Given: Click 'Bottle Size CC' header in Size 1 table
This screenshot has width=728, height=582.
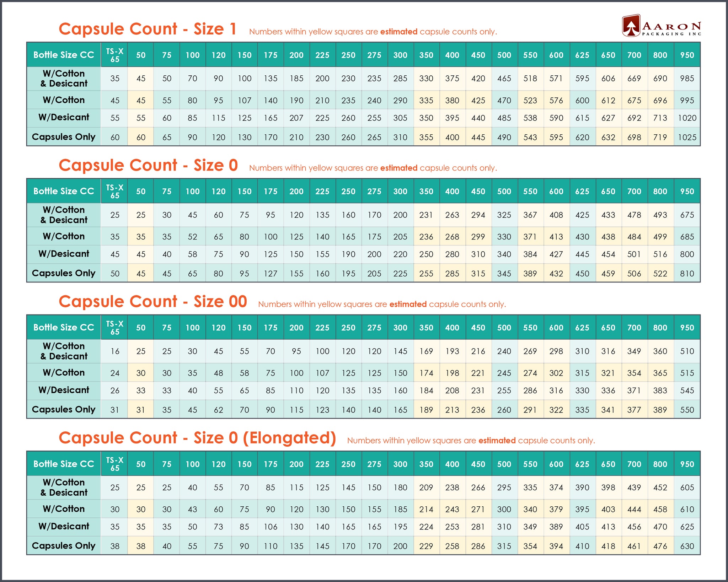Looking at the screenshot, I should (64, 55).
